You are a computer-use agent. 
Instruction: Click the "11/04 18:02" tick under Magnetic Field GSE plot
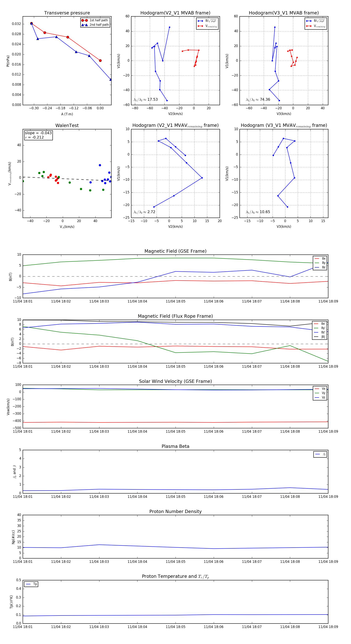click(x=61, y=302)
